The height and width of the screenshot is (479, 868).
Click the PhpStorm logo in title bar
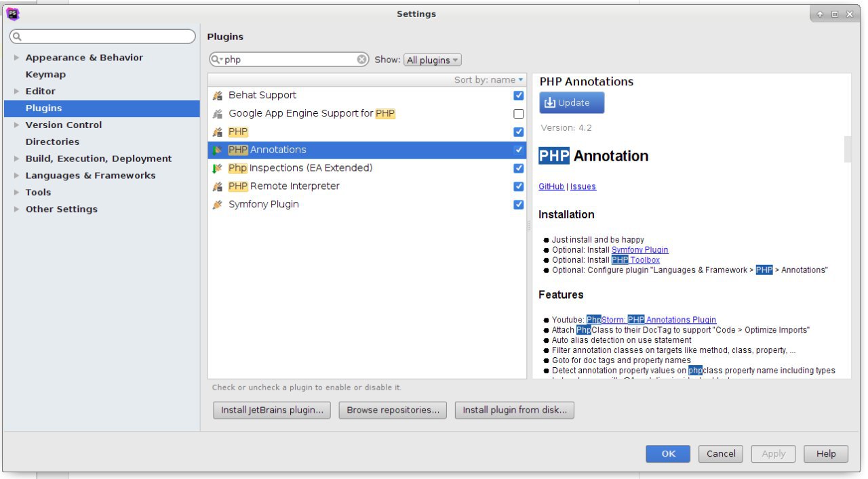[x=12, y=14]
